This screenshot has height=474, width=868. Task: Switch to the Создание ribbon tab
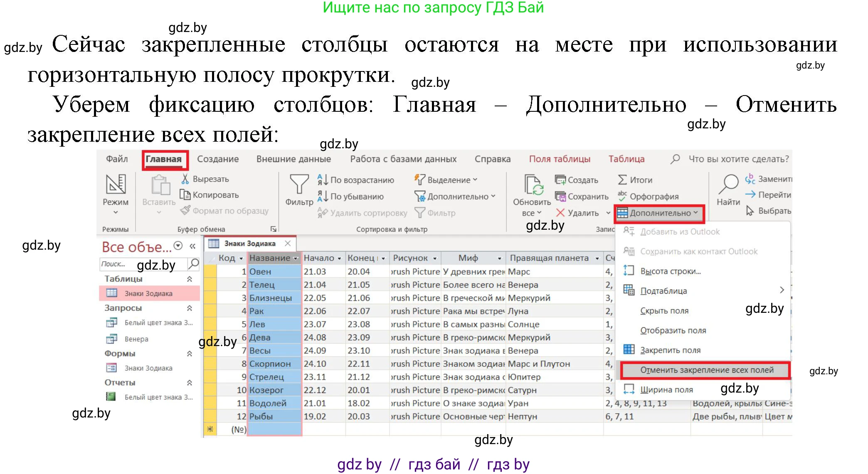217,159
